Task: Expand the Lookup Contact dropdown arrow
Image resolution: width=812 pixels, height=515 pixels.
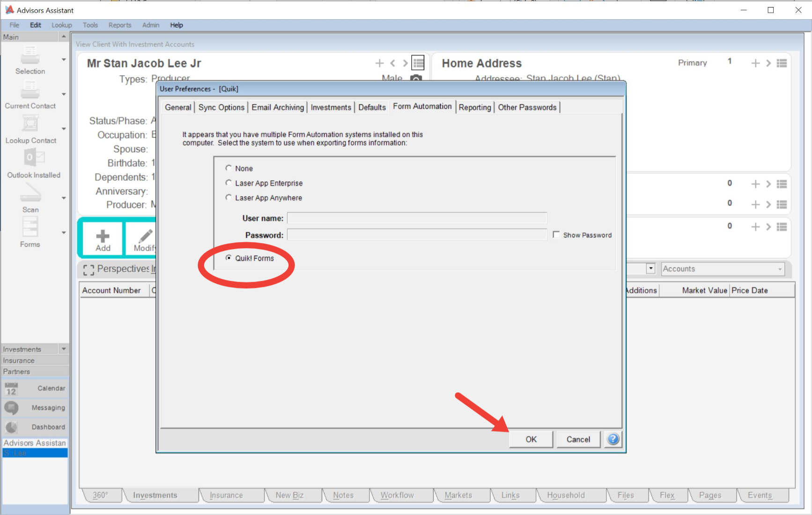Action: [x=64, y=129]
